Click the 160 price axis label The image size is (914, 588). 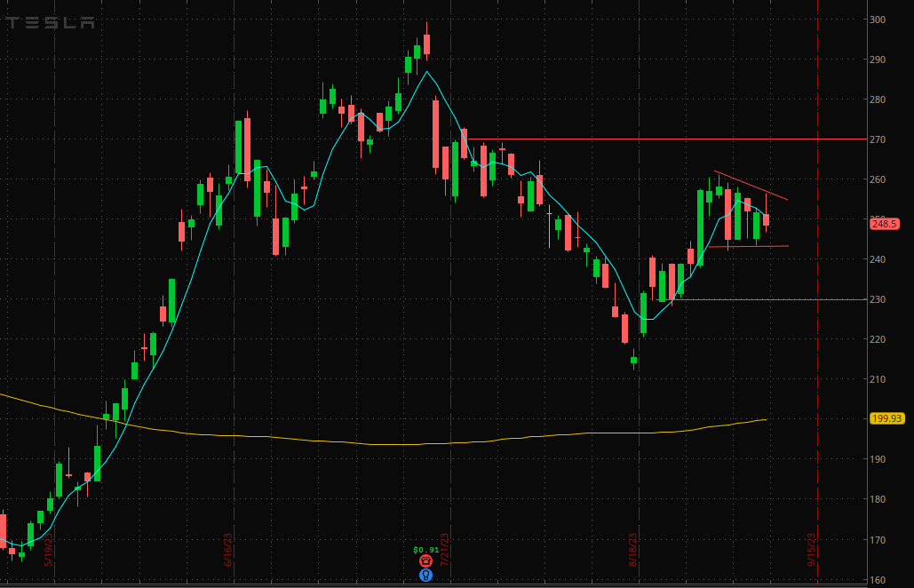click(878, 580)
